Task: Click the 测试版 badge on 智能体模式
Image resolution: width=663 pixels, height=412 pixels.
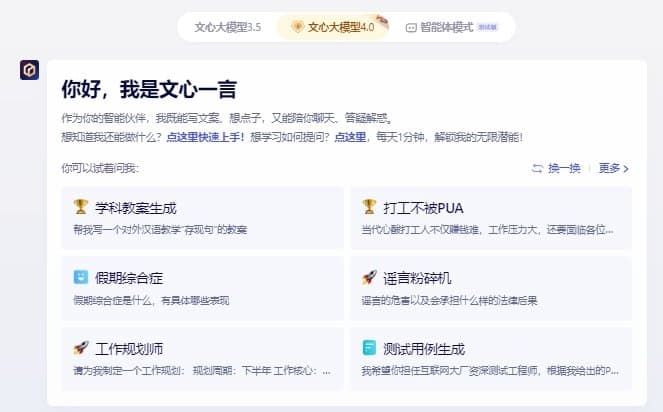Action: point(488,27)
